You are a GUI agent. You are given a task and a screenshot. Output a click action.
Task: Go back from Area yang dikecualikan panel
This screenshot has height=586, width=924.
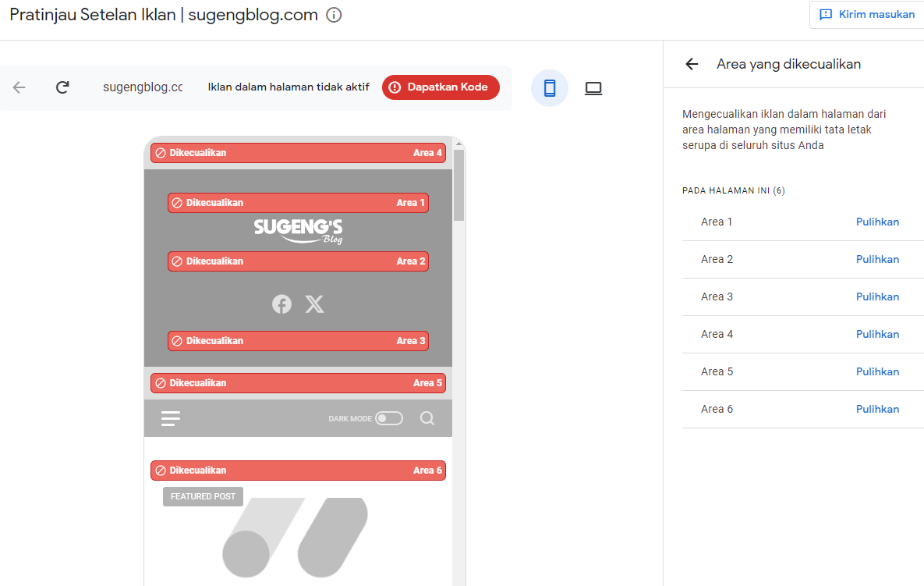(x=692, y=64)
